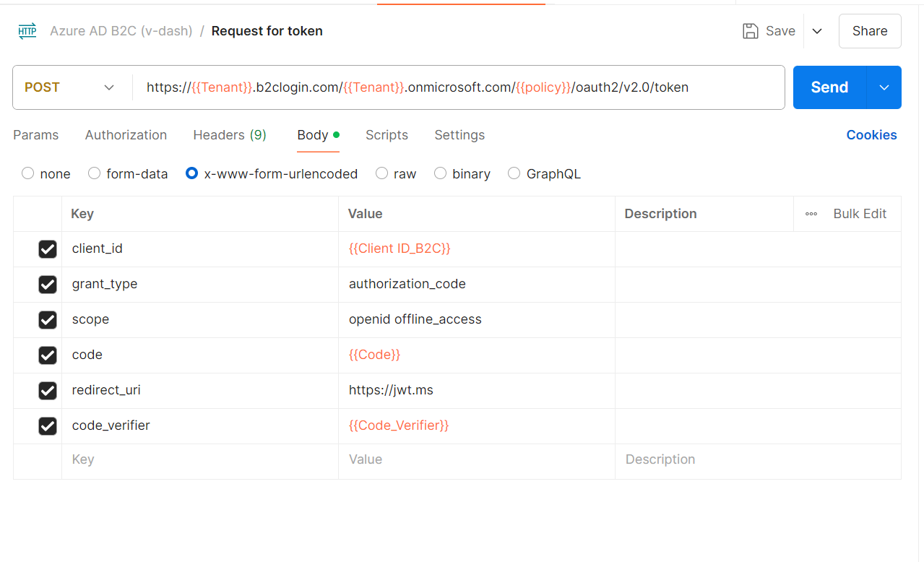Viewport: 924px width, 562px height.
Task: Click the Save floppy disk icon
Action: [751, 31]
